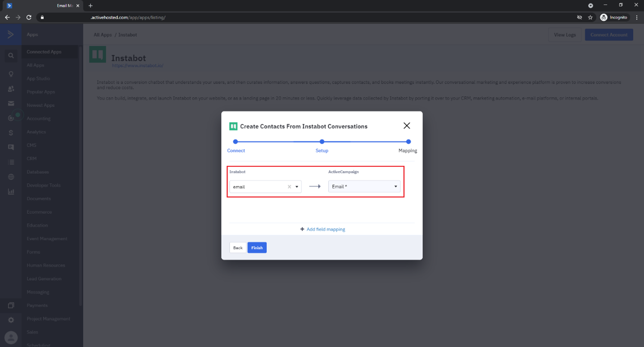Click the Back button

[238, 248]
